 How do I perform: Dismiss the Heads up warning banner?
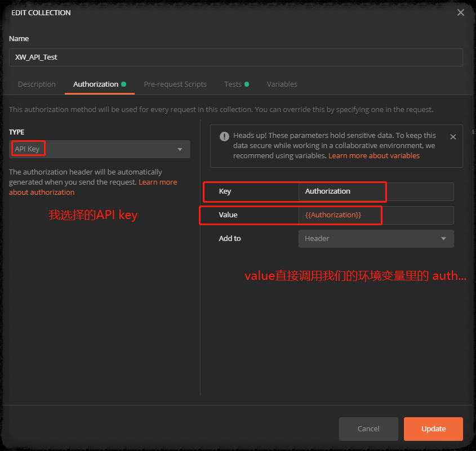tap(453, 137)
